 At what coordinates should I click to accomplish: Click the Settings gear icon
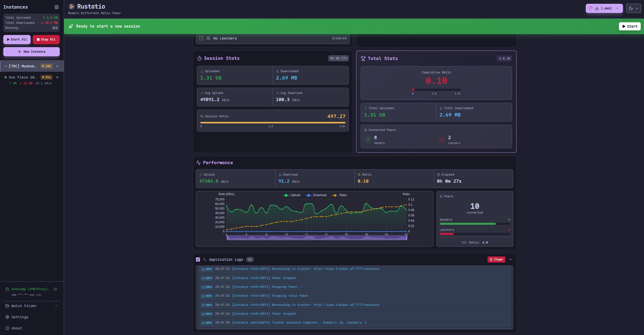(x=7, y=317)
